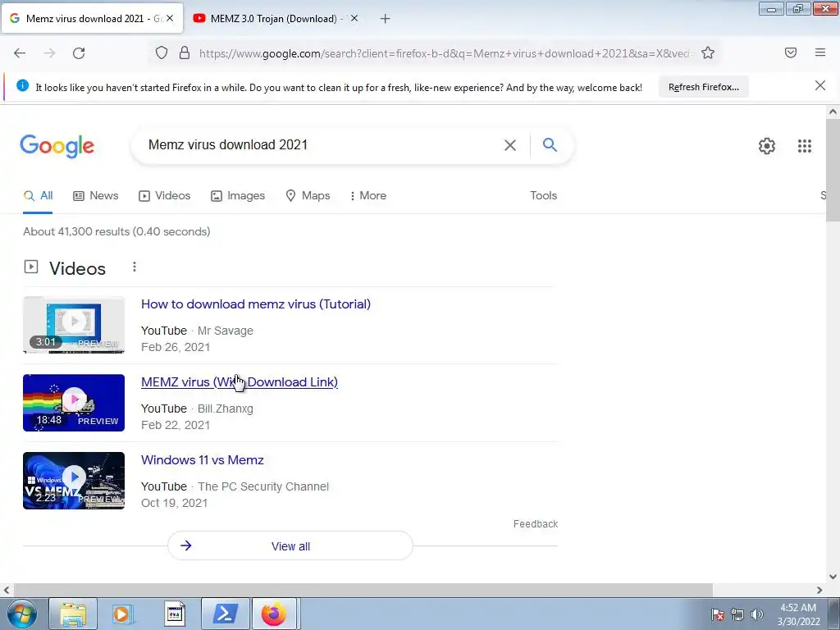This screenshot has width=840, height=630.
Task: Click the Firefox taskbar icon
Action: (x=274, y=614)
